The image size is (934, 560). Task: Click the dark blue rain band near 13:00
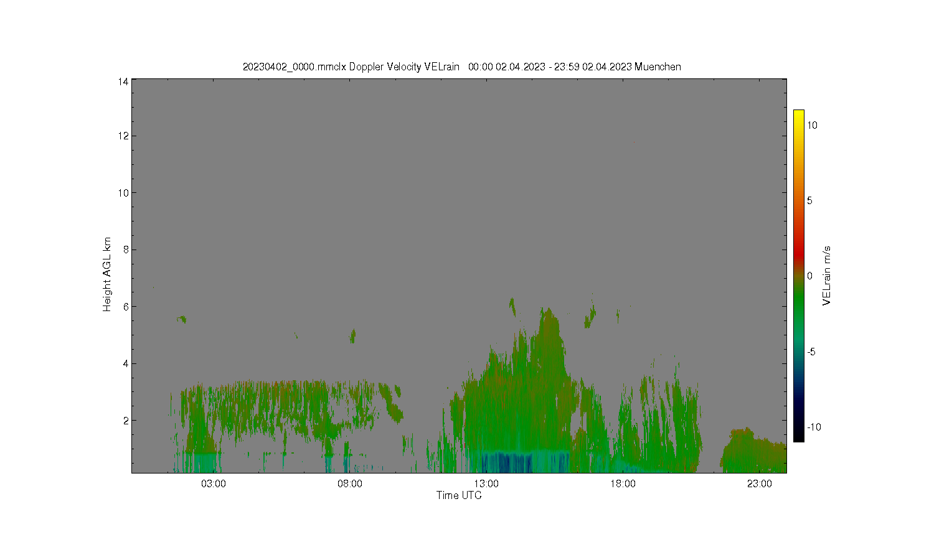pos(507,463)
